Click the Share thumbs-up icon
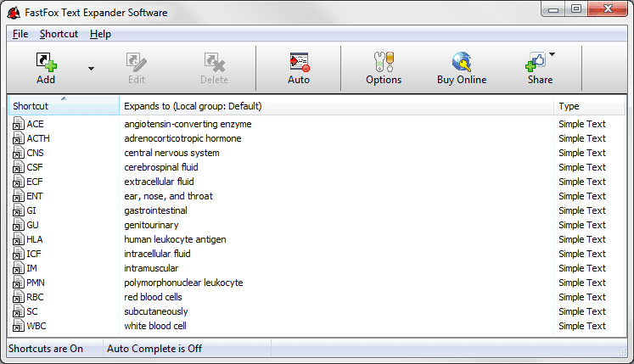 [536, 62]
